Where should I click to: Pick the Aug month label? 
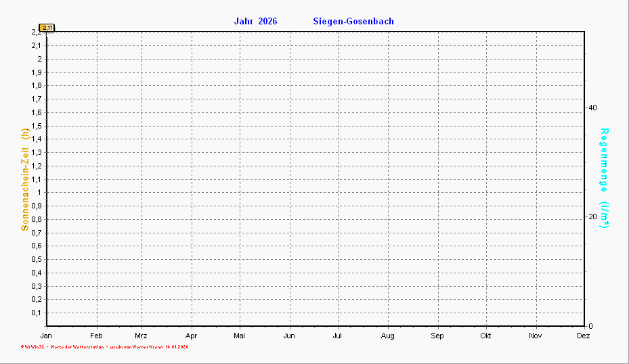(387, 336)
